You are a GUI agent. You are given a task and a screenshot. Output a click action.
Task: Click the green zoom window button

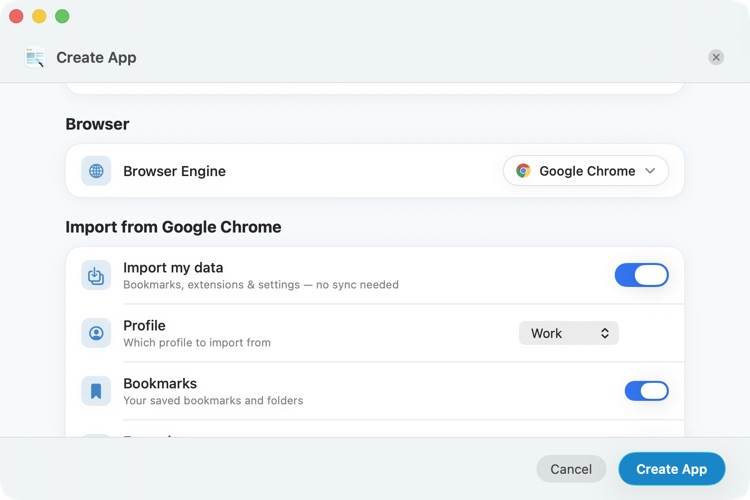pos(62,16)
